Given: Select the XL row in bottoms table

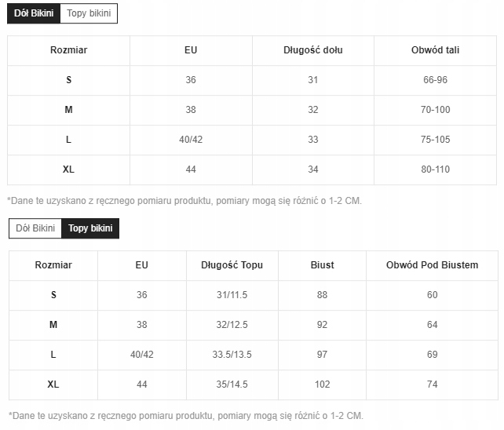Looking at the screenshot, I should (x=252, y=169).
